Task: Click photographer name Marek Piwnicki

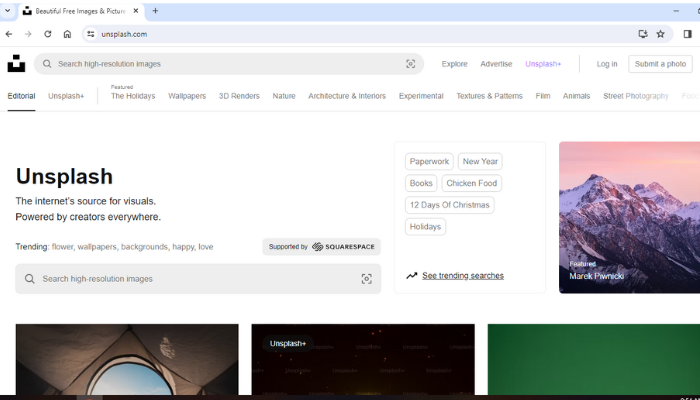Action: click(x=596, y=276)
